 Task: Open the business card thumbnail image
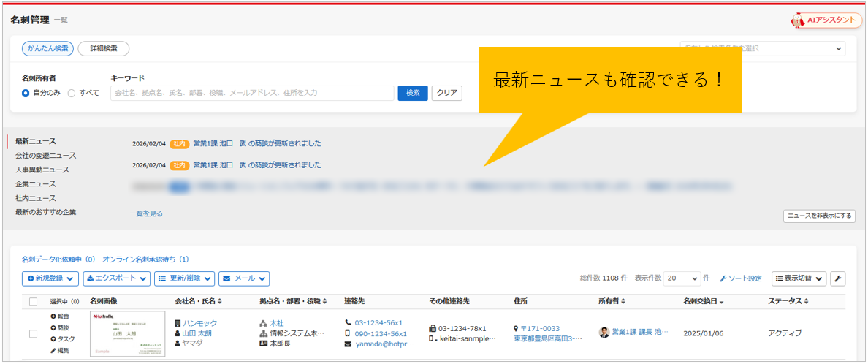[127, 334]
